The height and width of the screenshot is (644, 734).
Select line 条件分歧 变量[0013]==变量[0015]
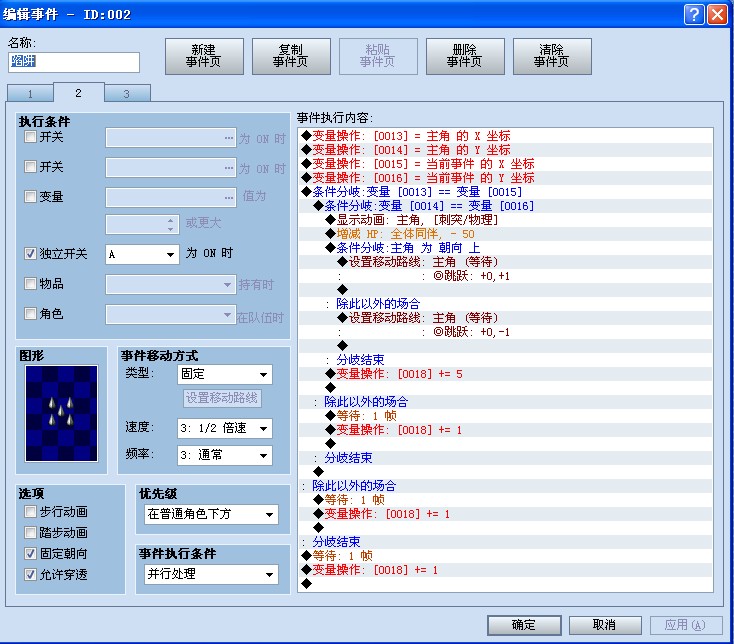coord(505,192)
